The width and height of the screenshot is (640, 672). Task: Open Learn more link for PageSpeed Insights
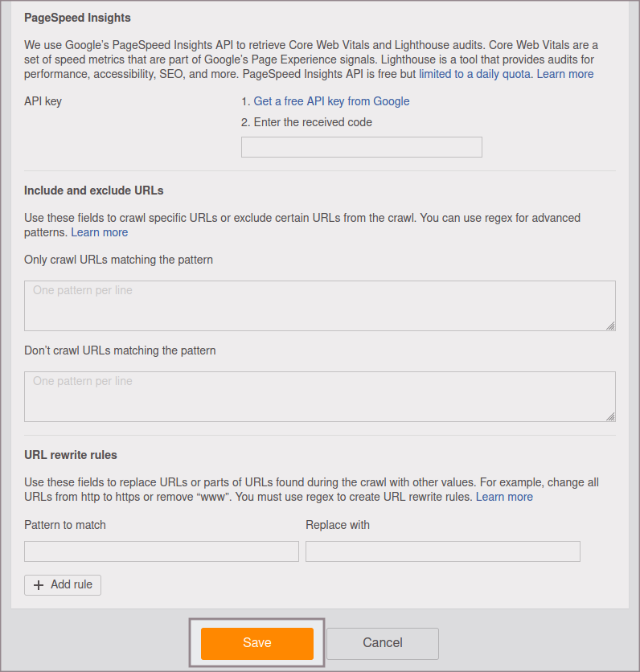click(565, 74)
